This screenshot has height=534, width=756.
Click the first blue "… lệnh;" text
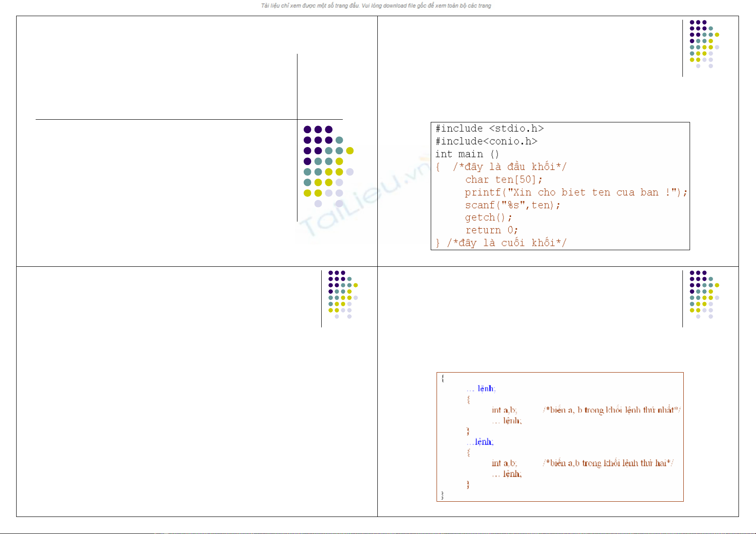point(481,388)
